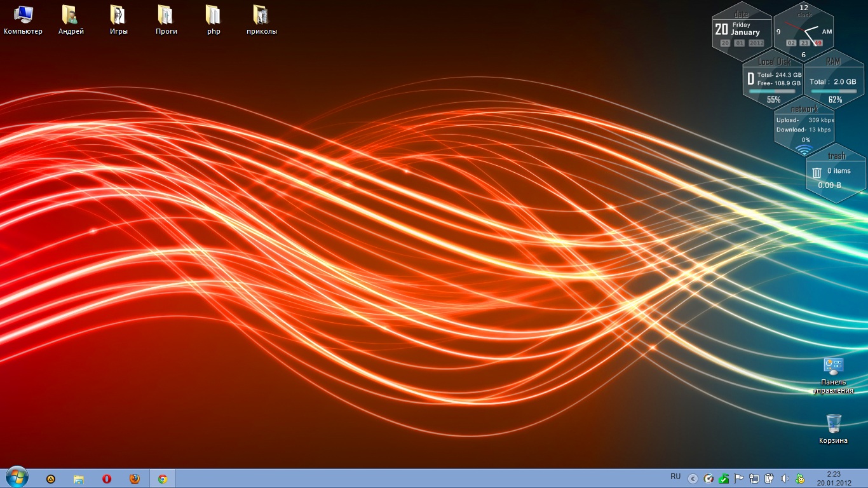Open the RU language selector
This screenshot has height=488, width=868.
(x=675, y=477)
